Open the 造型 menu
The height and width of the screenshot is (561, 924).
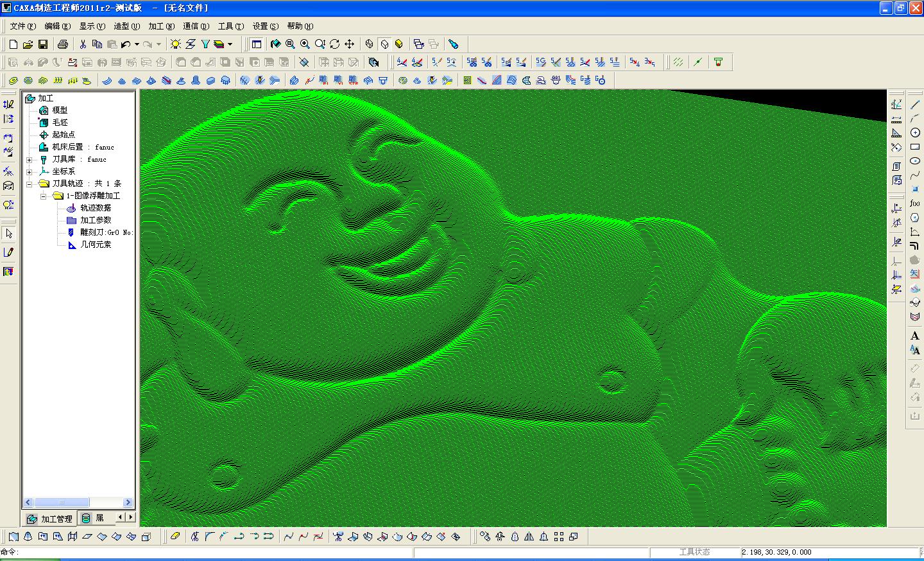coord(126,26)
